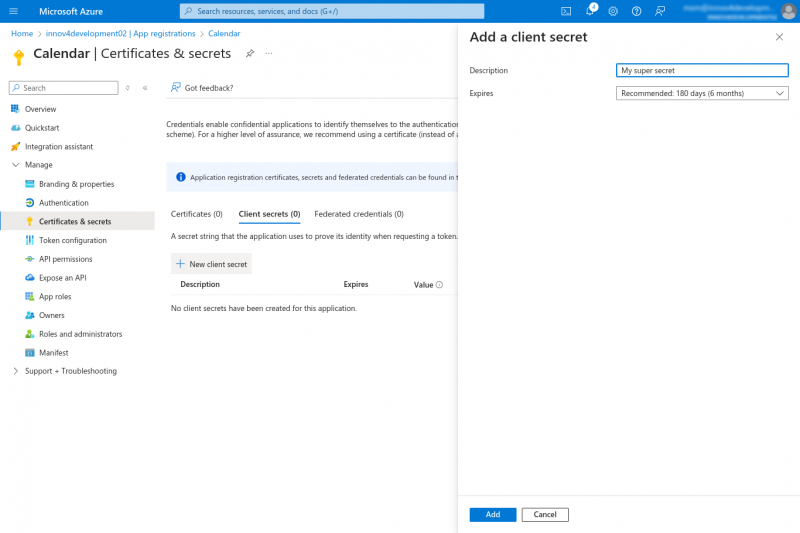Click the Microsoft Azure logo text
Viewport: 800px width, 533px height.
[71, 11]
